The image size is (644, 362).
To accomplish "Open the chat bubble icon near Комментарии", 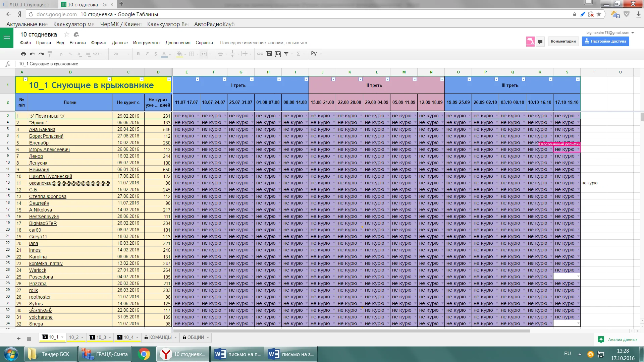I will (540, 42).
